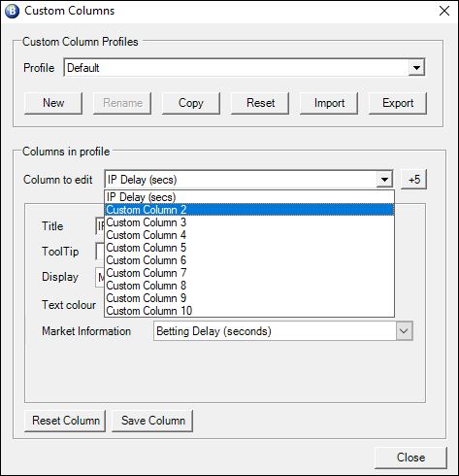Image resolution: width=459 pixels, height=476 pixels.
Task: Click the New profile button
Action: (53, 103)
